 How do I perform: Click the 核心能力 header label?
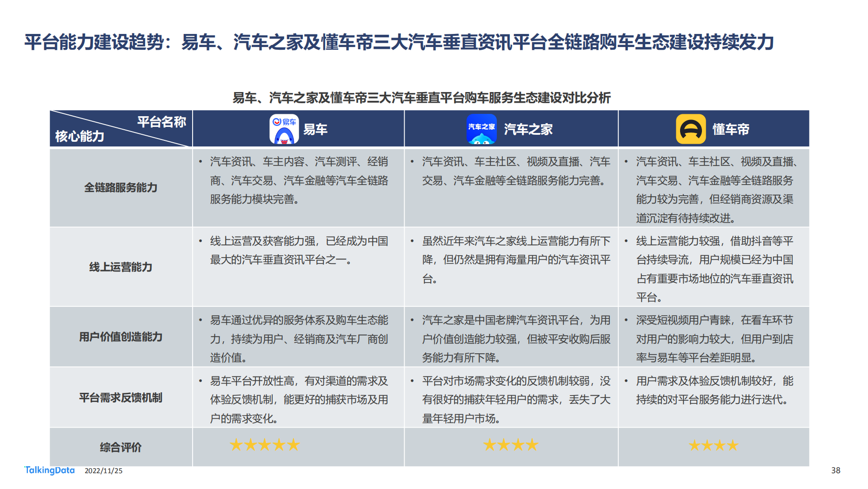point(80,136)
